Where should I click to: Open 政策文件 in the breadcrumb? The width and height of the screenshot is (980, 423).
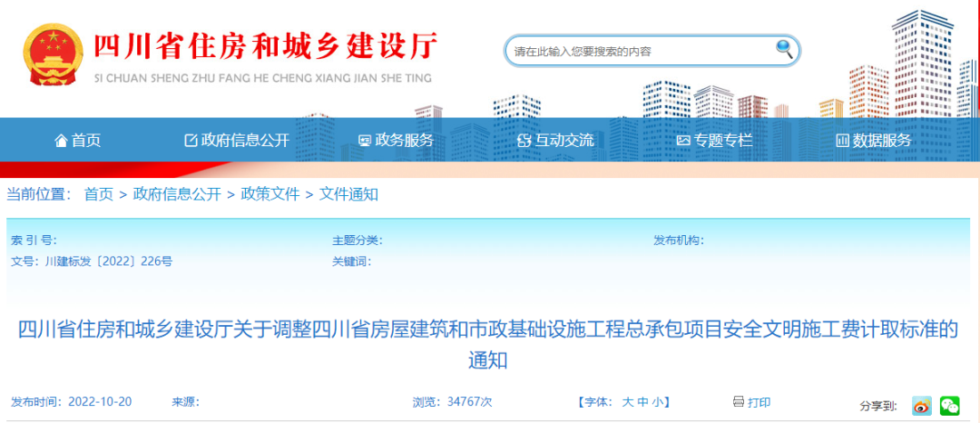269,193
